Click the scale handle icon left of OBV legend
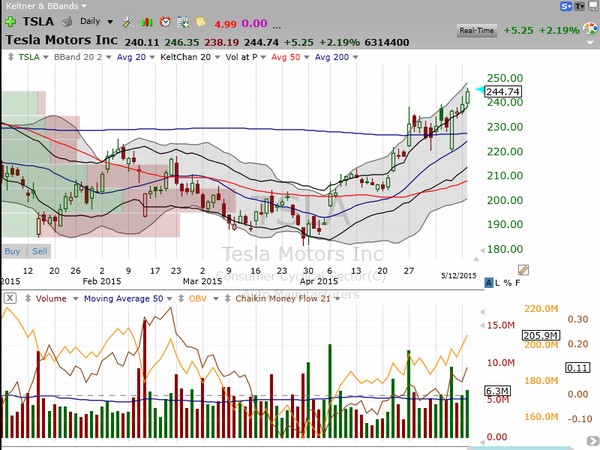600x450 pixels. [x=181, y=298]
